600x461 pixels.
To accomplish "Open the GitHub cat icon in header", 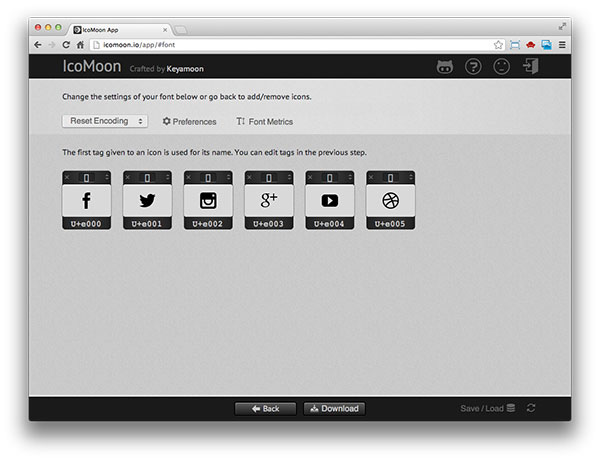I will tap(445, 67).
